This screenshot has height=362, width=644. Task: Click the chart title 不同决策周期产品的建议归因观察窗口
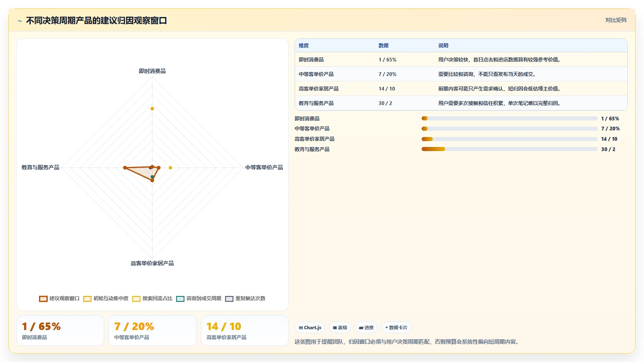(96, 21)
